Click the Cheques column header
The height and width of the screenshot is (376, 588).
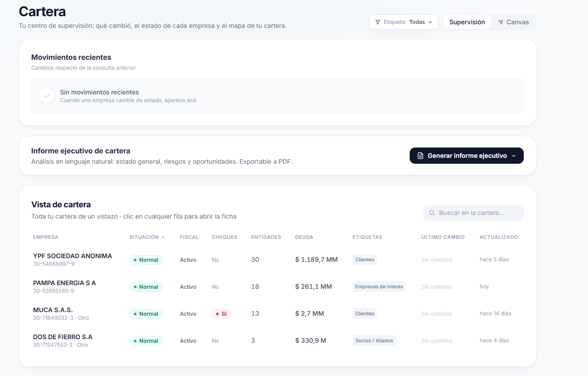pos(225,237)
